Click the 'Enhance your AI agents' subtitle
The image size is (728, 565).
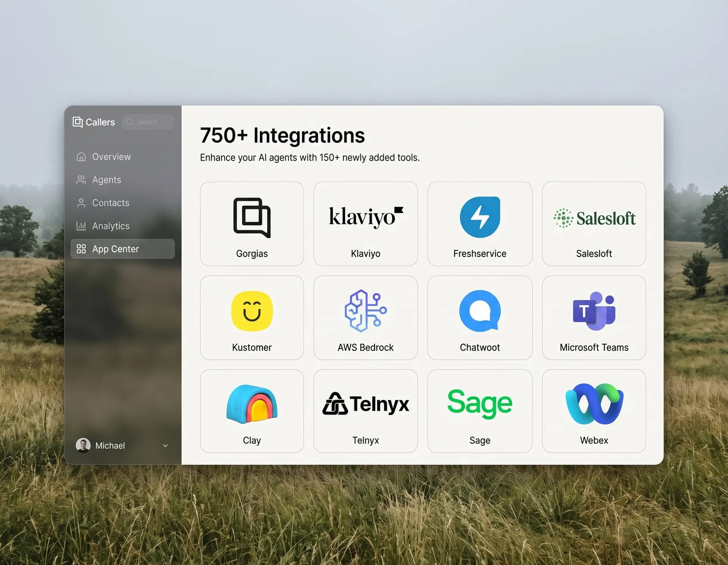click(310, 157)
